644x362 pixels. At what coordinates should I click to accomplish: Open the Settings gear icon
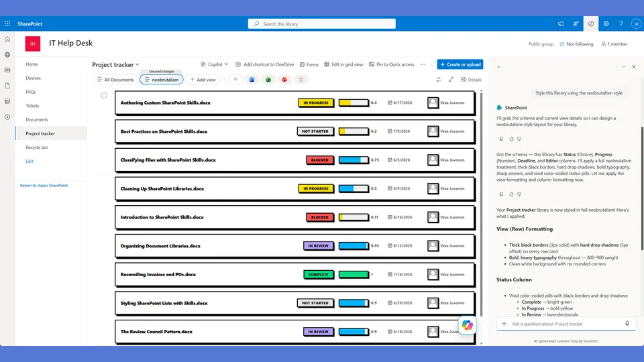(606, 24)
